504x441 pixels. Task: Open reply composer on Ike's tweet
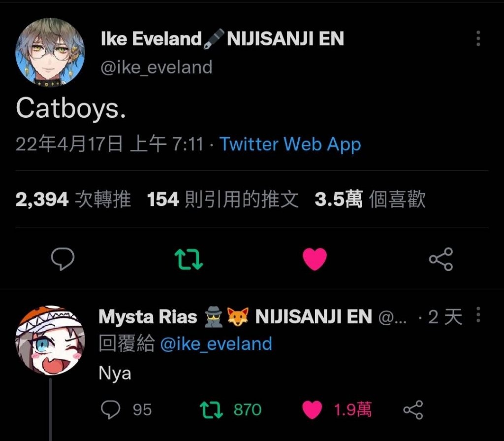point(63,259)
